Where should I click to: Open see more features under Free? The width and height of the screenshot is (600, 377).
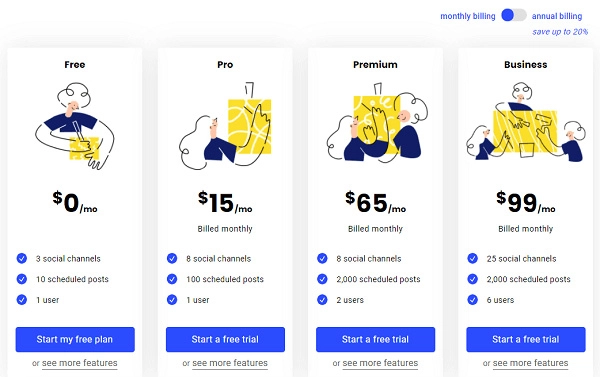coord(80,363)
